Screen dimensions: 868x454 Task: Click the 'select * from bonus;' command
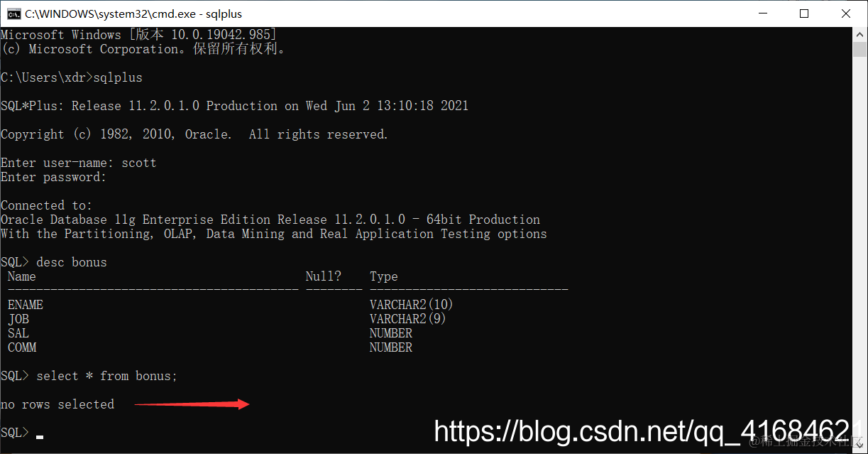coord(107,376)
